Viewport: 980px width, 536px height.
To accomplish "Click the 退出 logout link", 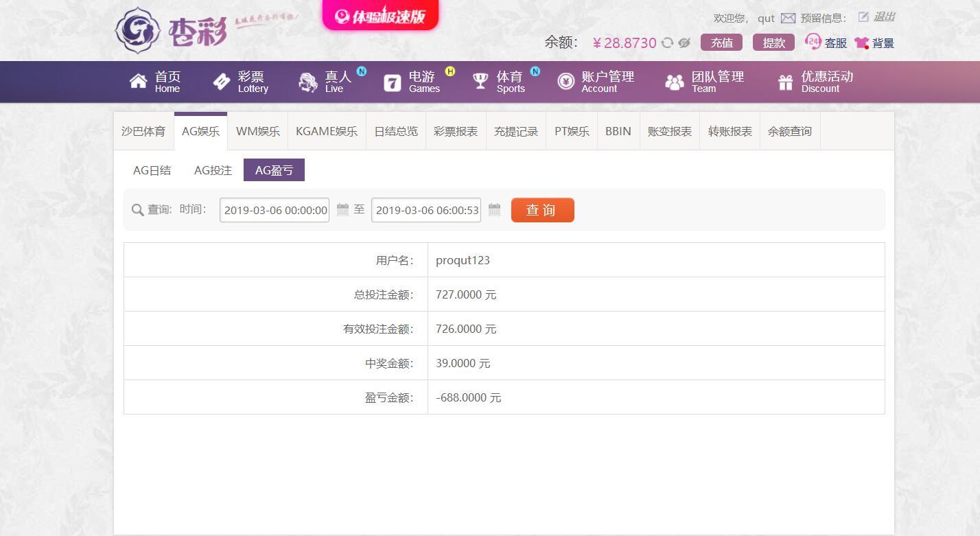I will (884, 17).
